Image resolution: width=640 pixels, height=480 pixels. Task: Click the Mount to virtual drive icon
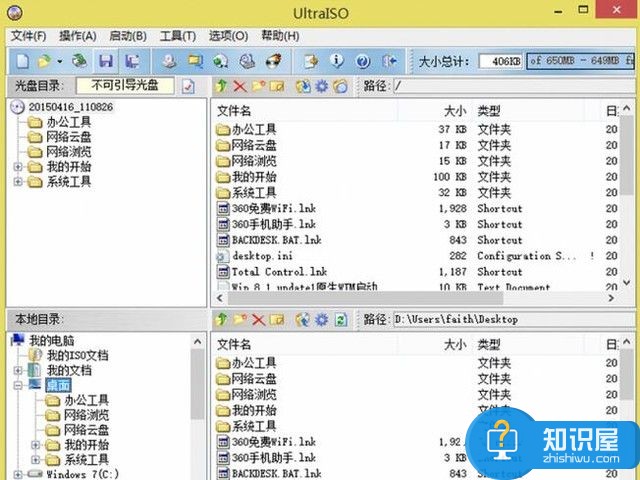pos(247,61)
